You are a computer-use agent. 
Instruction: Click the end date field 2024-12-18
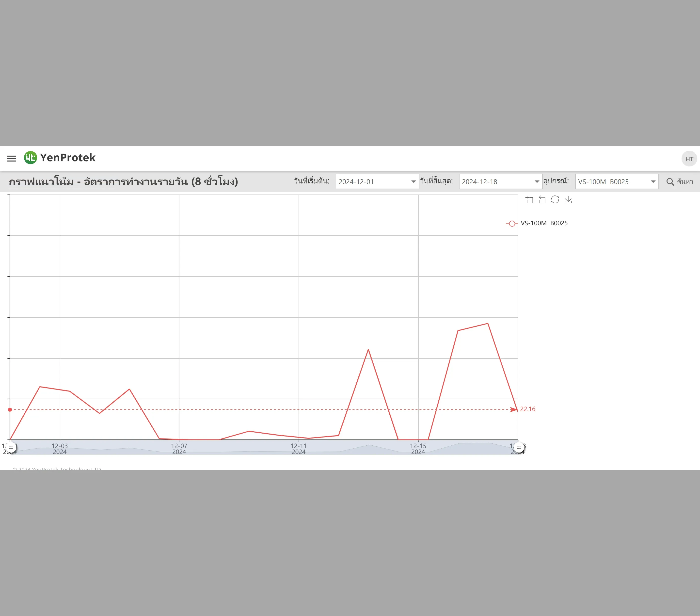500,182
